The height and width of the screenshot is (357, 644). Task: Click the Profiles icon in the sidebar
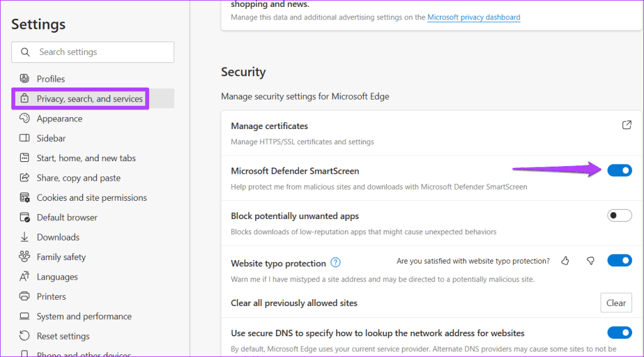[x=25, y=79]
